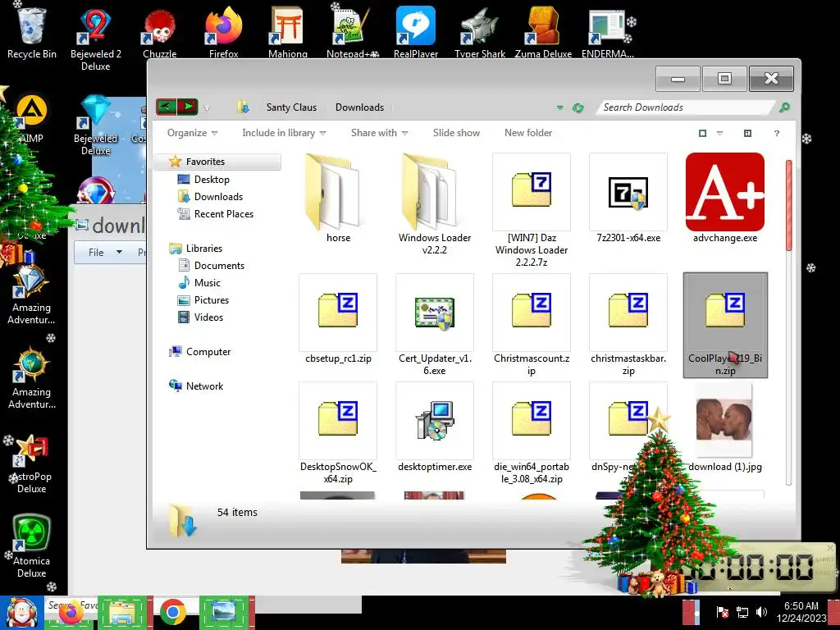Open Mahjong desktop shortcut
The image size is (840, 630).
pyautogui.click(x=288, y=32)
